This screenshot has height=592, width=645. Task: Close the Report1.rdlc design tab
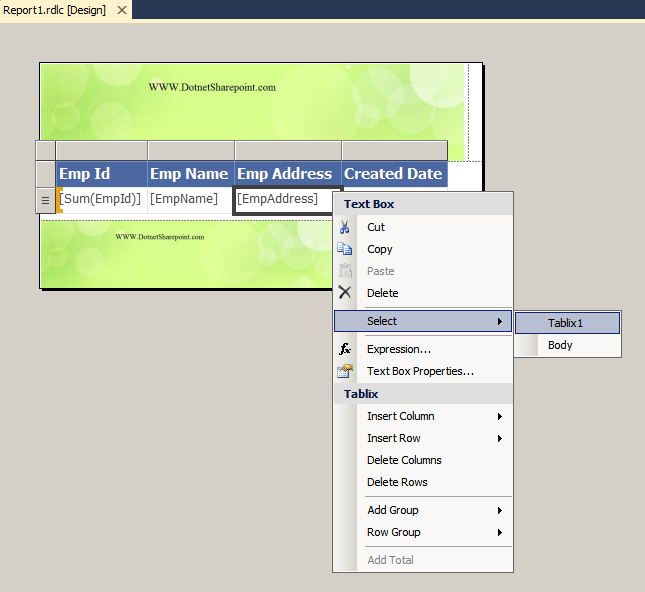coord(122,10)
